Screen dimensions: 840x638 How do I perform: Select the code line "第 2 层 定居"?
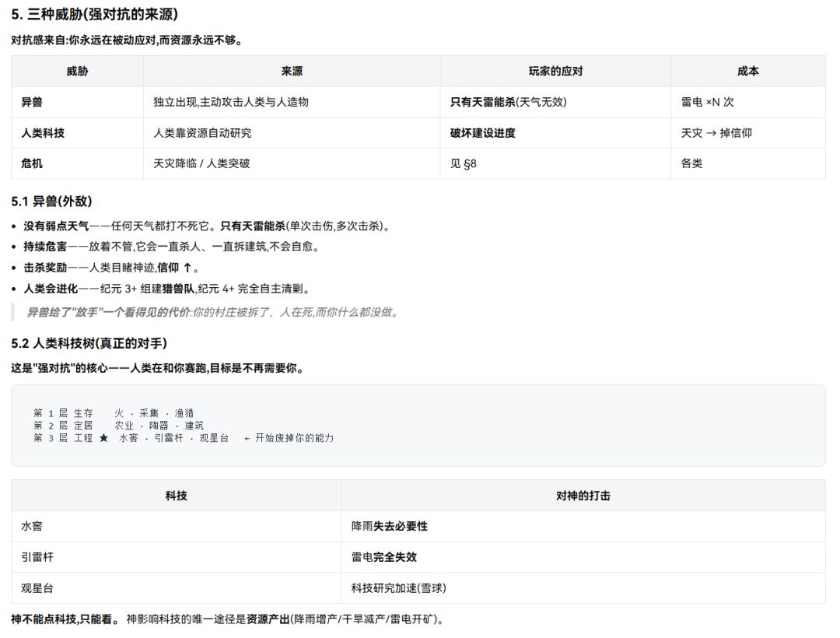118,426
